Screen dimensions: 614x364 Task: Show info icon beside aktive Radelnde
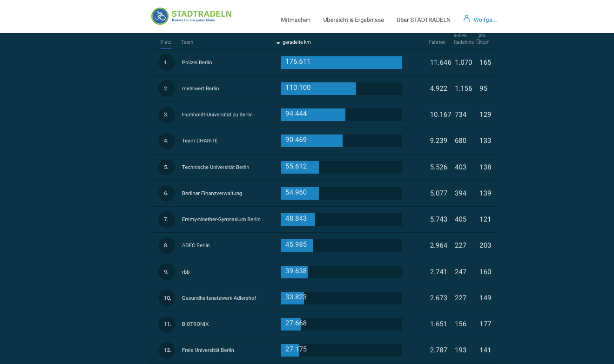pyautogui.click(x=478, y=42)
